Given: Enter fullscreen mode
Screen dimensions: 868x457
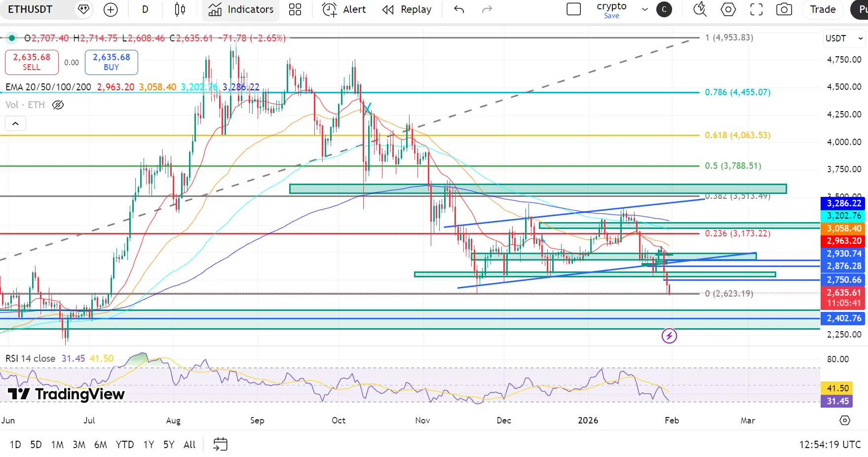Looking at the screenshot, I should pyautogui.click(x=756, y=9).
